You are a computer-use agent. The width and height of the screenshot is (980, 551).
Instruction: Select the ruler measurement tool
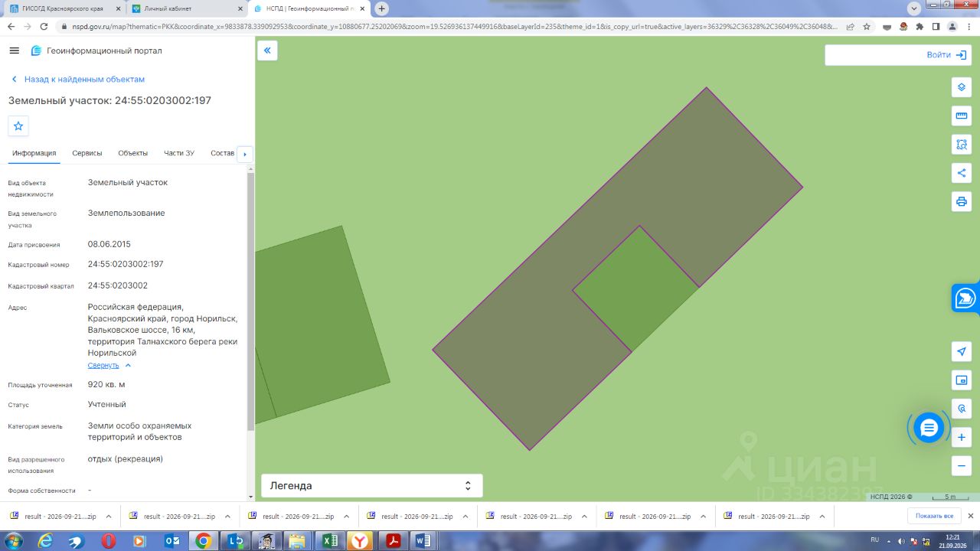coord(962,116)
